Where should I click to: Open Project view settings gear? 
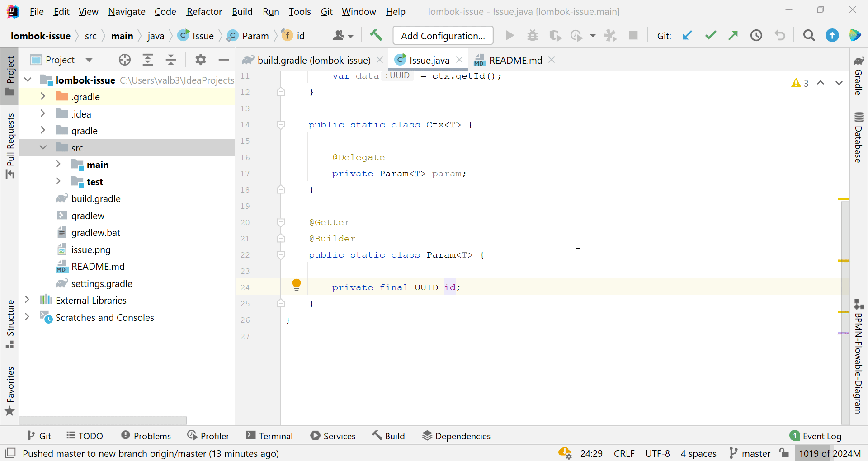(201, 59)
